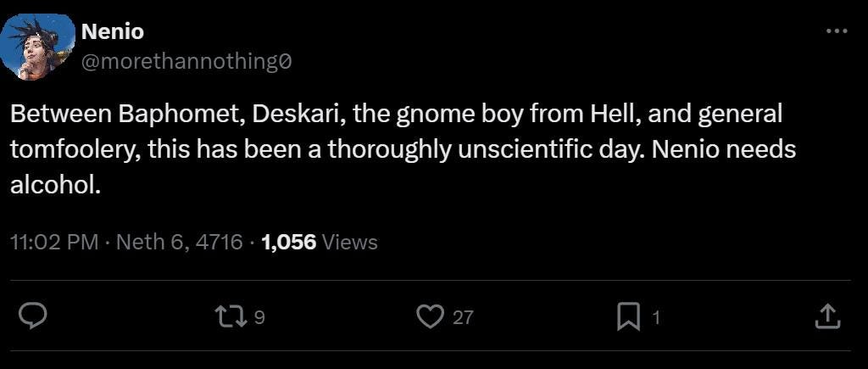868x369 pixels.
Task: Open the @morethannothing0 handle link
Action: click(186, 61)
